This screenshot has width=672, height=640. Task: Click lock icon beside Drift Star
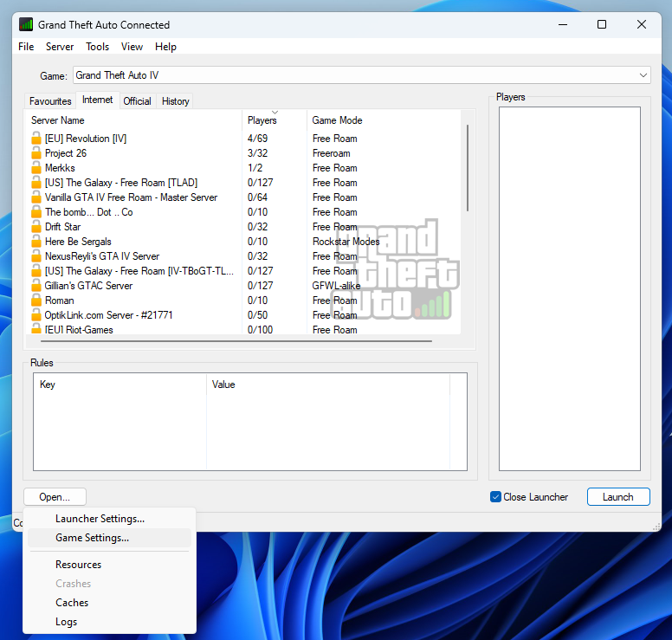pyautogui.click(x=36, y=226)
